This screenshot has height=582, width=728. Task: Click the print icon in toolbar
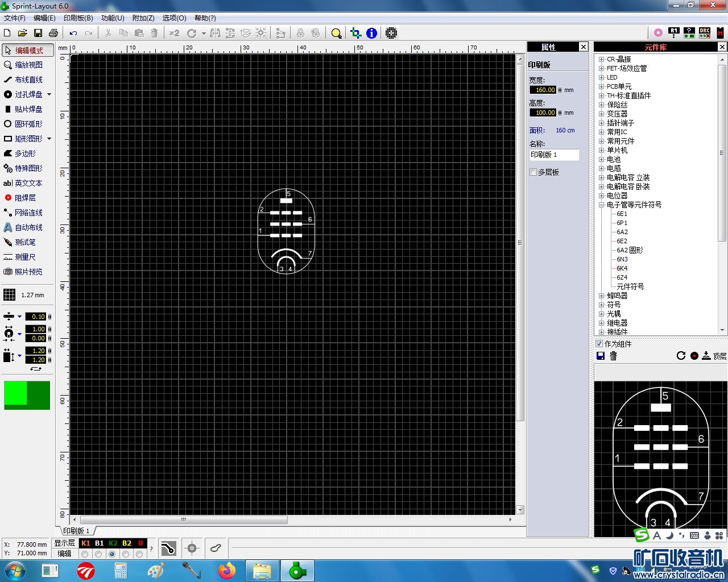53,33
